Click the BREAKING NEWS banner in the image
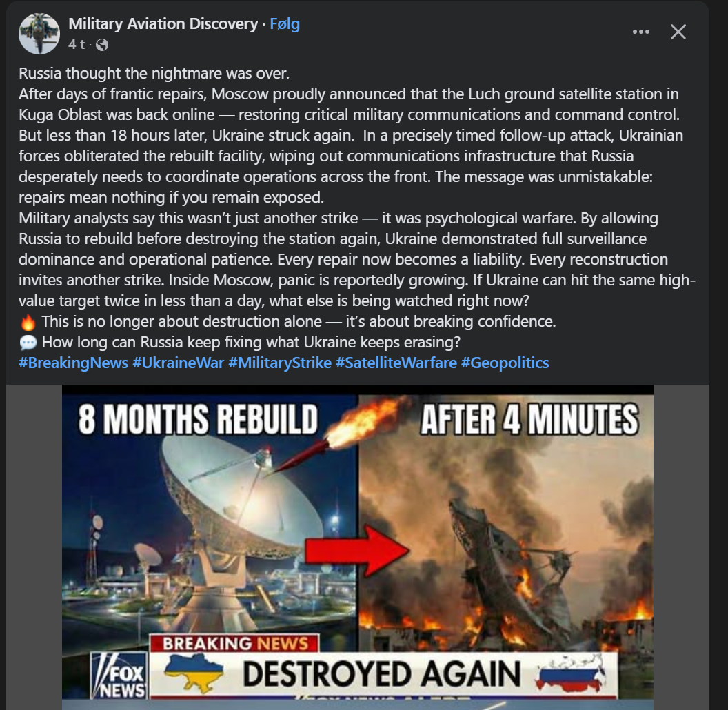 click(234, 643)
